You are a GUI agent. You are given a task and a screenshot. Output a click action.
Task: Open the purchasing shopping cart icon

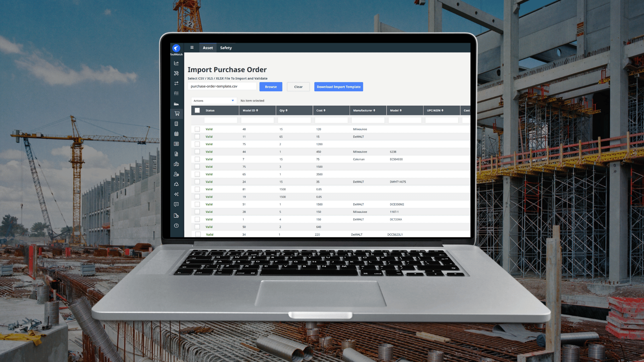176,113
